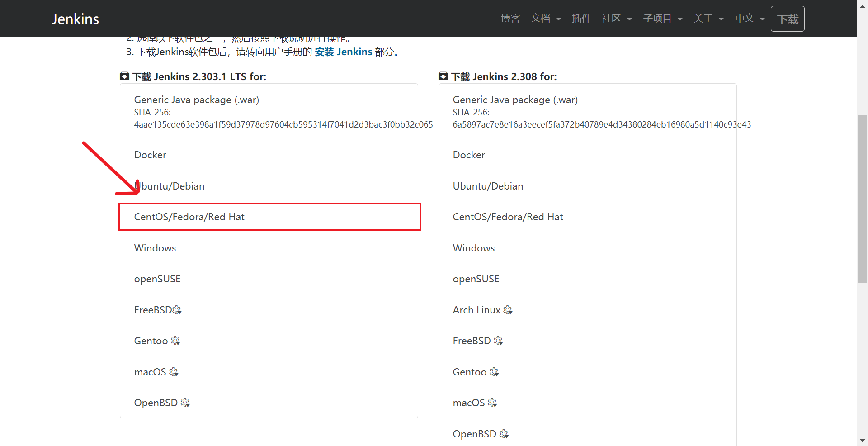Select Gentoo under Jenkins 2.308

click(588, 372)
